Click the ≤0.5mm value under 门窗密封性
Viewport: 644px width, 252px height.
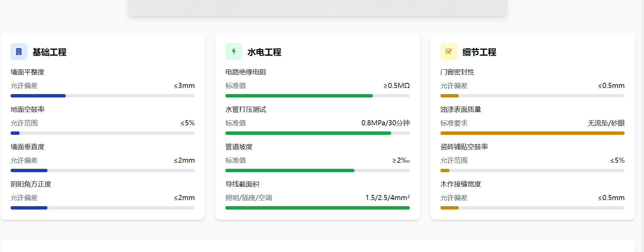611,86
